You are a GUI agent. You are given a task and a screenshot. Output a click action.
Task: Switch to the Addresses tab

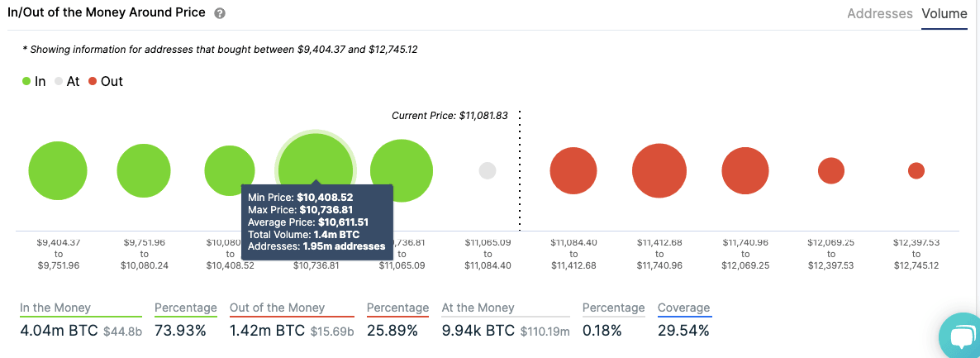pos(879,14)
